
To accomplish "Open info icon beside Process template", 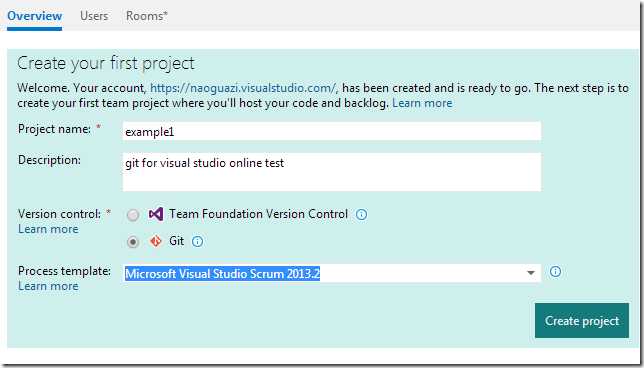I will click(555, 271).
